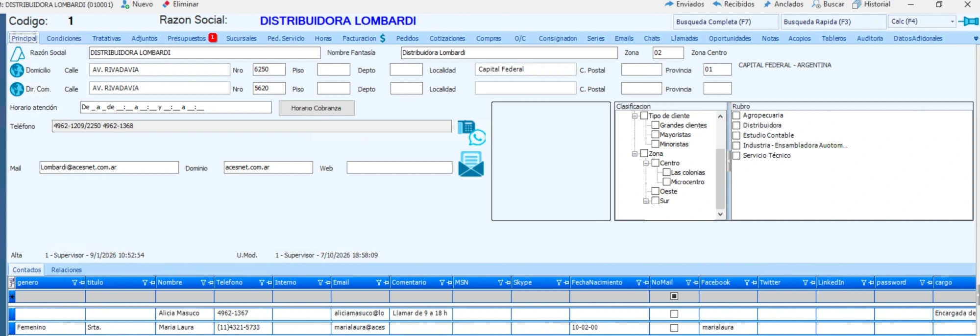Click the Nuevo add-client icon

(125, 4)
